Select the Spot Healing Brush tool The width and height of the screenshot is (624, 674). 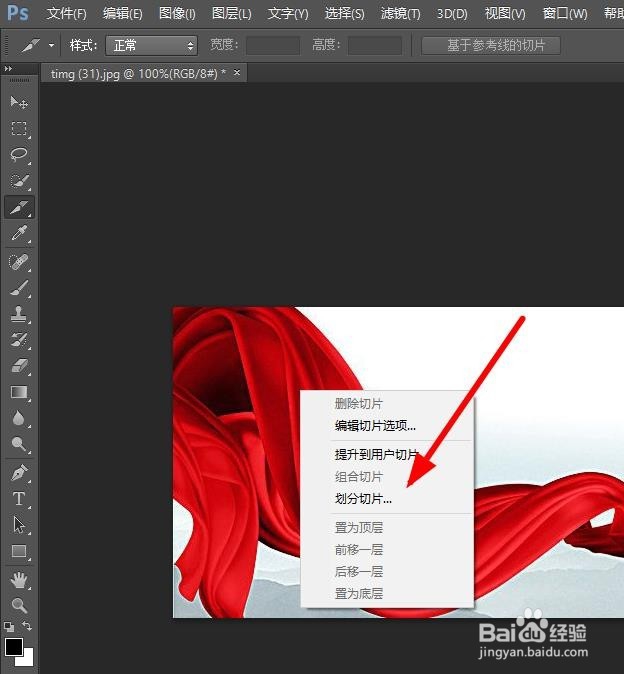pos(19,262)
